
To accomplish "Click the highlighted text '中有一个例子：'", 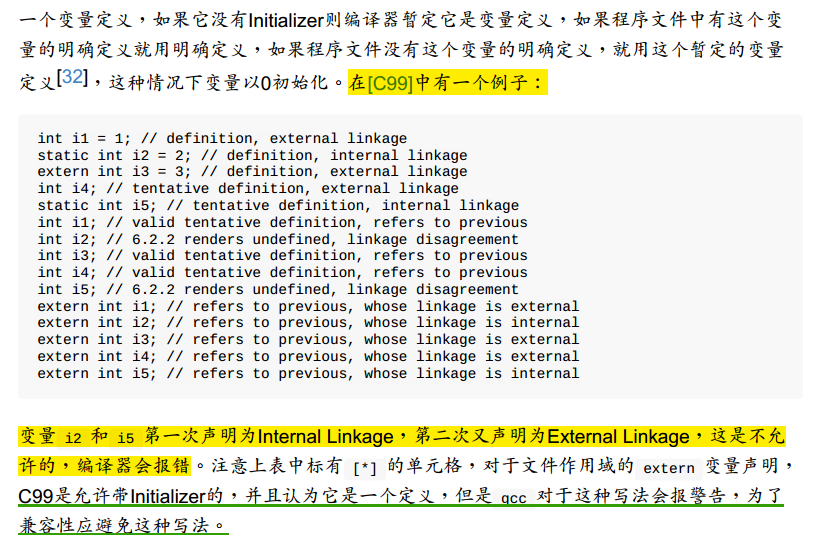I will 480,83.
